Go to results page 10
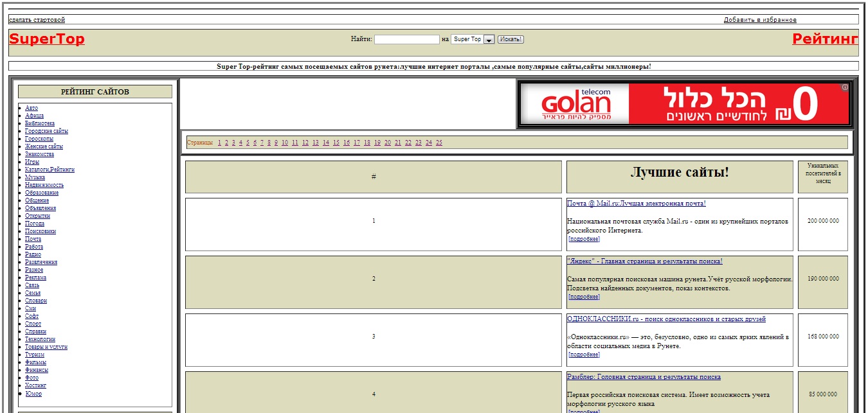This screenshot has width=868, height=413. pyautogui.click(x=285, y=143)
